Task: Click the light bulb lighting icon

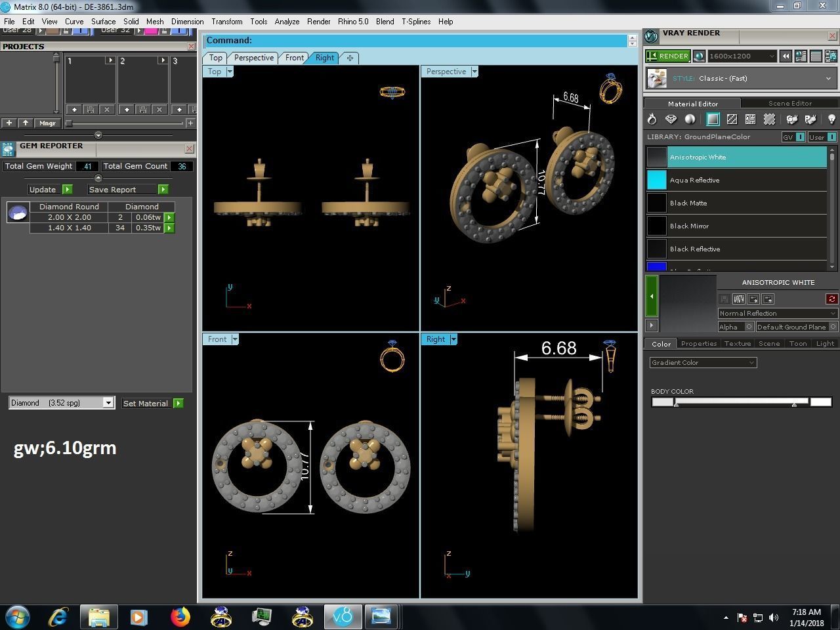Action: [831, 119]
